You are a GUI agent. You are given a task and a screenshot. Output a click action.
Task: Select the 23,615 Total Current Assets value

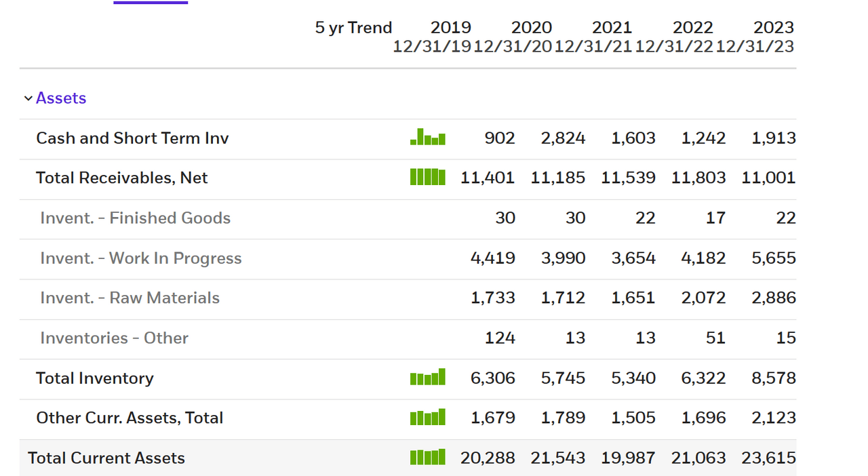click(768, 458)
